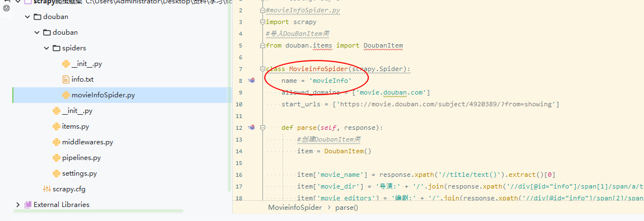This screenshot has height=221, width=644.
Task: Click the folder icon of spiders
Action: [x=57, y=48]
